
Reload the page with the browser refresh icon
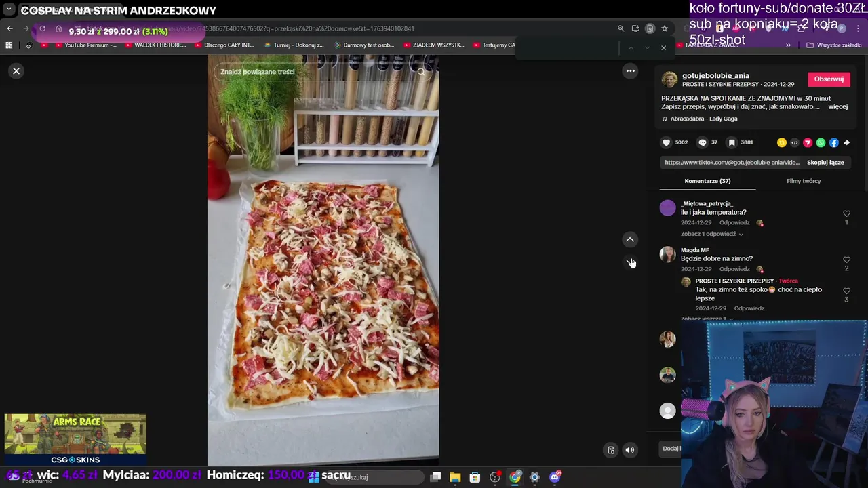click(x=42, y=28)
